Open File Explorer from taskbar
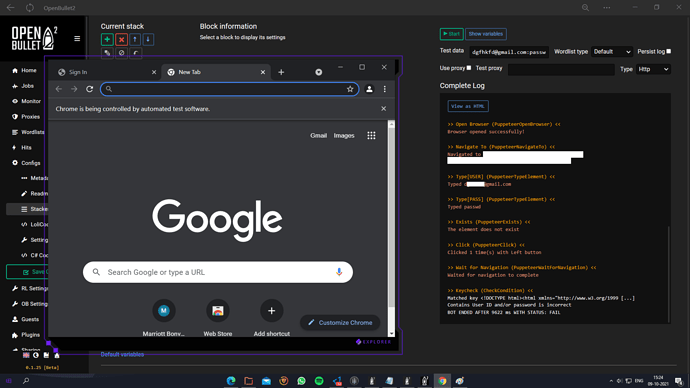The height and width of the screenshot is (388, 690). 249,381
